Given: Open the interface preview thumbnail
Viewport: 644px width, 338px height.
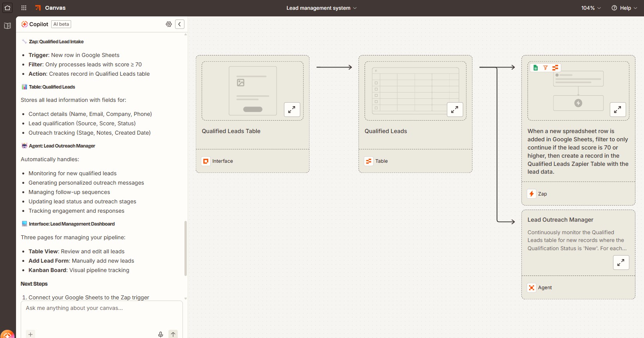Looking at the screenshot, I should pyautogui.click(x=252, y=91).
